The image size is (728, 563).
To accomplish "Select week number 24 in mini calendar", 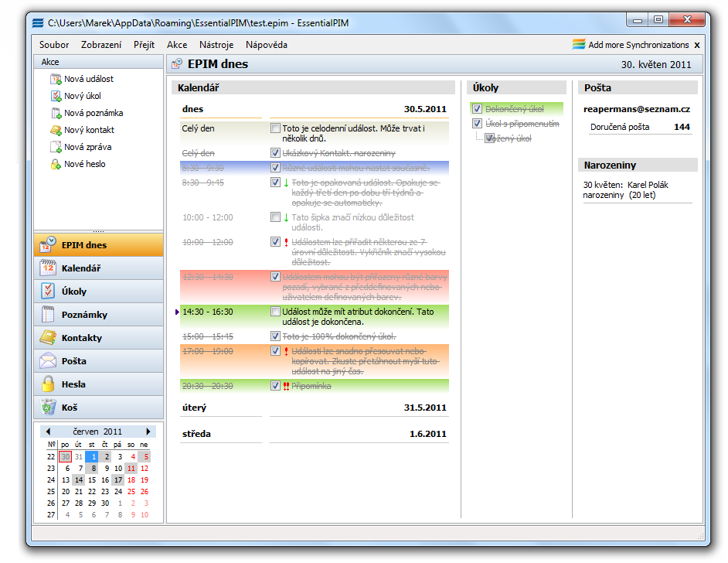I will click(x=50, y=479).
